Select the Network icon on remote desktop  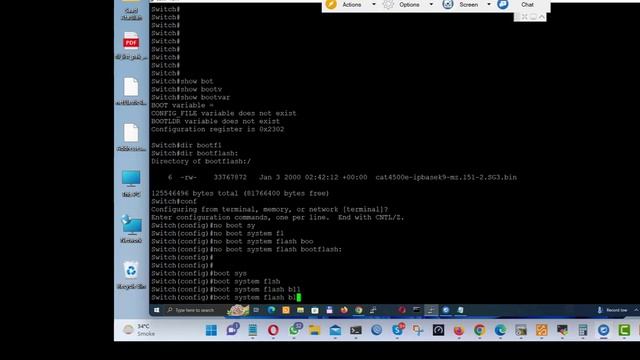click(x=131, y=229)
